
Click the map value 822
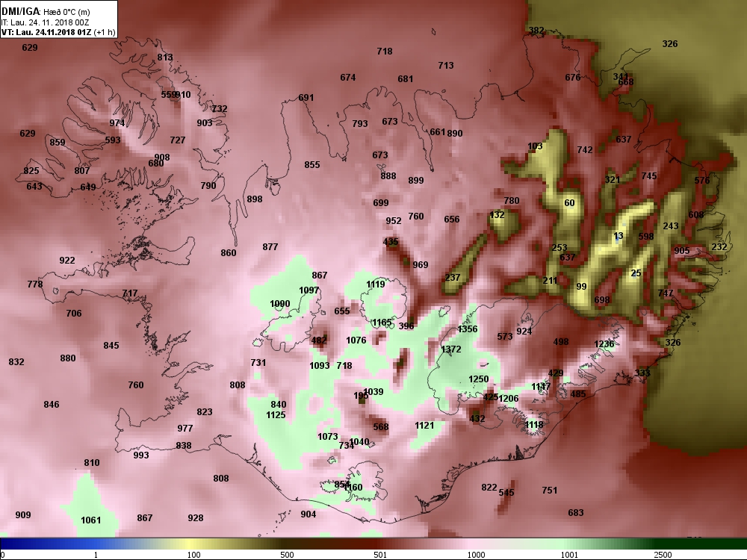point(489,488)
